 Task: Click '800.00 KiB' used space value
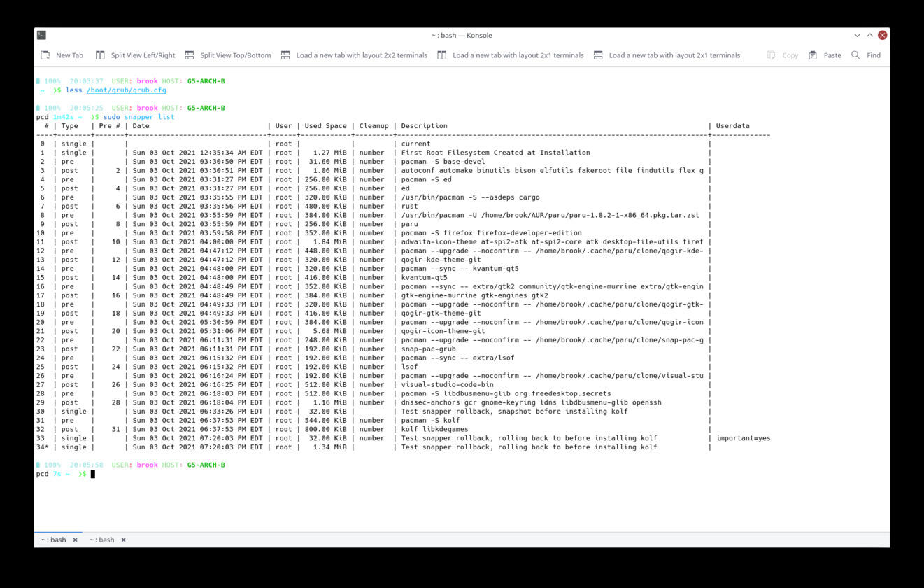325,429
